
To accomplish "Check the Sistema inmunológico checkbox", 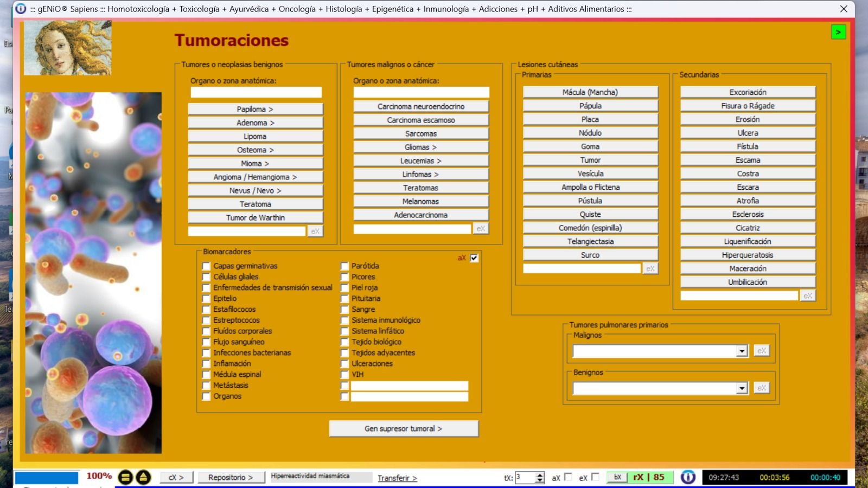I will [x=344, y=320].
